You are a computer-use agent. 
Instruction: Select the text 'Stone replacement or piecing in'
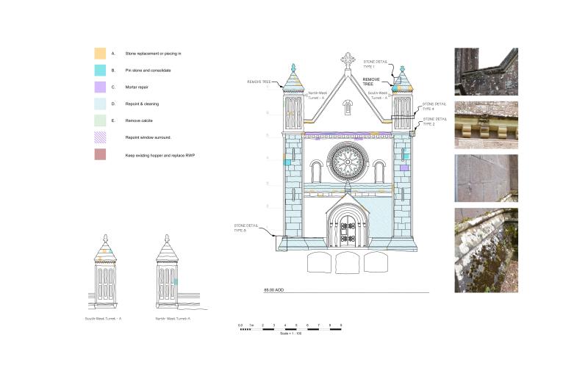point(153,54)
